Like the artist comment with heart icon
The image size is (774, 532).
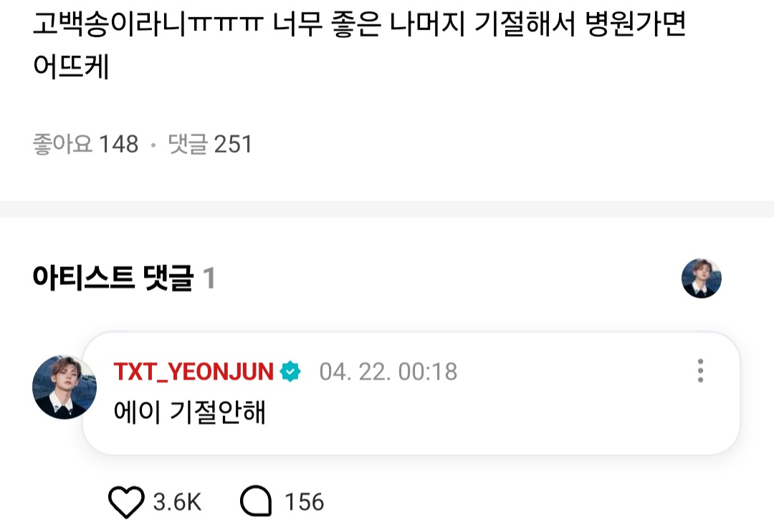click(x=126, y=502)
